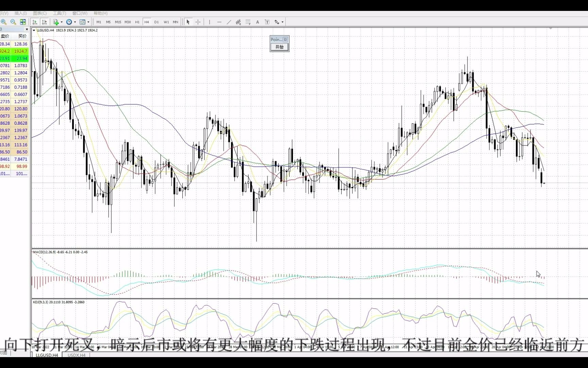Image resolution: width=588 pixels, height=368 pixels.
Task: Select the cursor arrow tool
Action: (x=188, y=22)
